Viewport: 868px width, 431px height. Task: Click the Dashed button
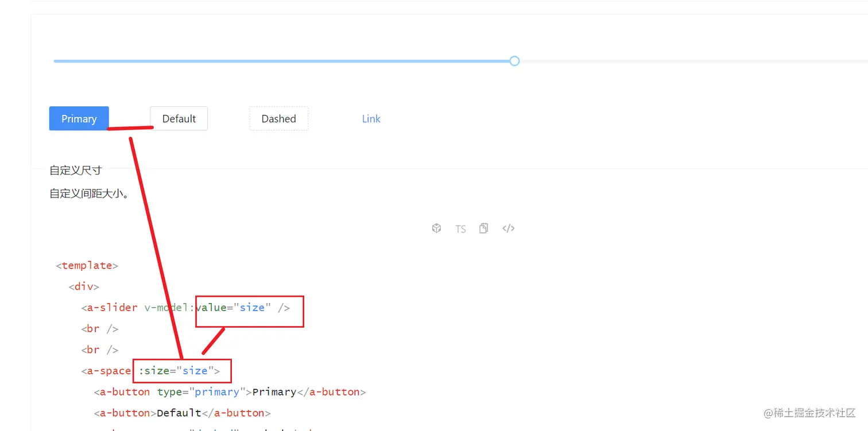tap(278, 118)
